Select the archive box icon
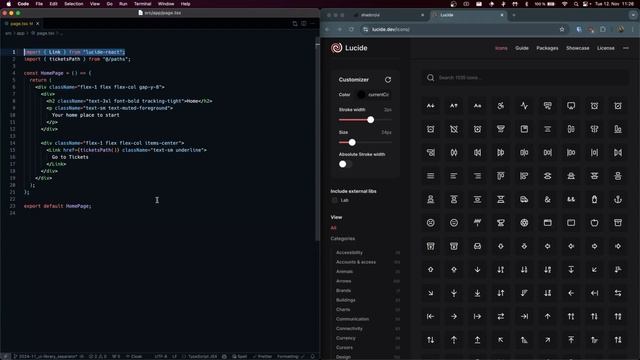This screenshot has height=360, width=640. [x=618, y=223]
